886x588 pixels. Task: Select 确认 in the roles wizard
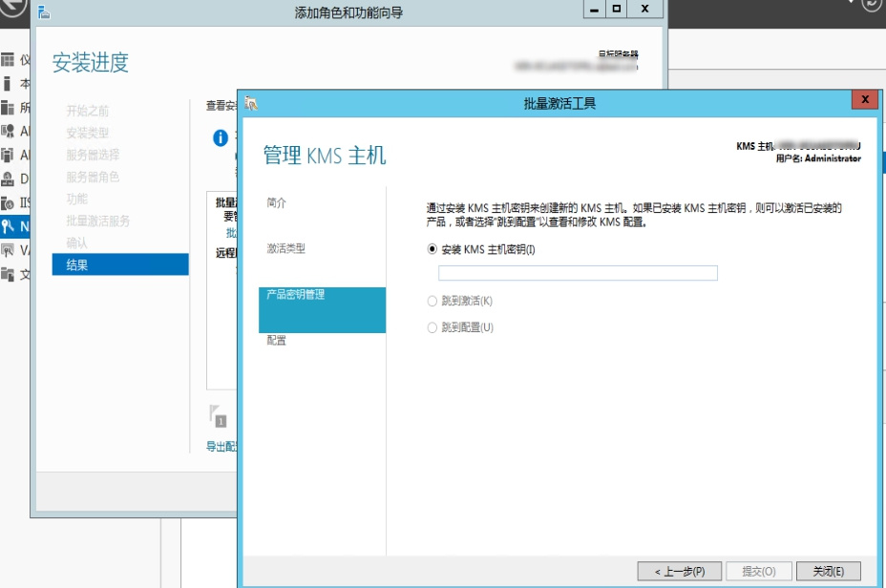pos(76,242)
